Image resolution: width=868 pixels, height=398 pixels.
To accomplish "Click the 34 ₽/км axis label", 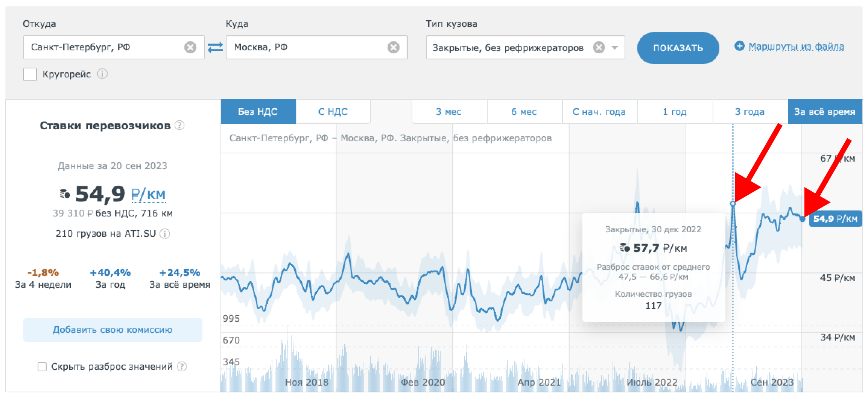I will pos(838,337).
